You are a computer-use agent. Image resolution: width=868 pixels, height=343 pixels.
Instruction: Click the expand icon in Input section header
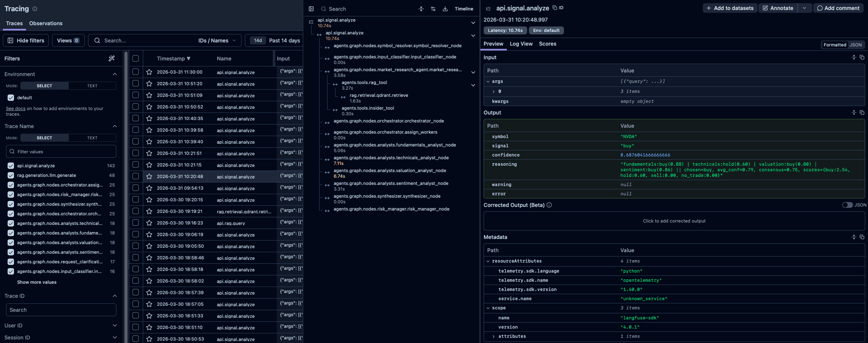[x=854, y=57]
